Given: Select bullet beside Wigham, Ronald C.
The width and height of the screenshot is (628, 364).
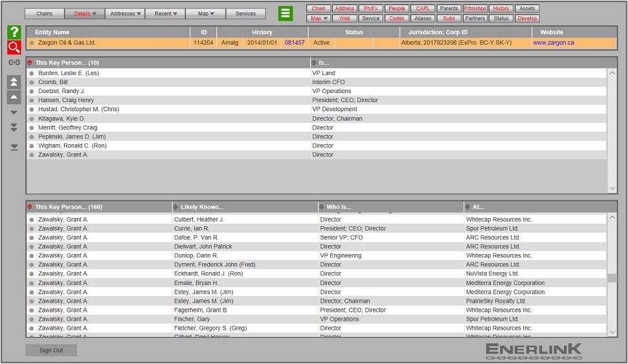Looking at the screenshot, I should pos(32,146).
